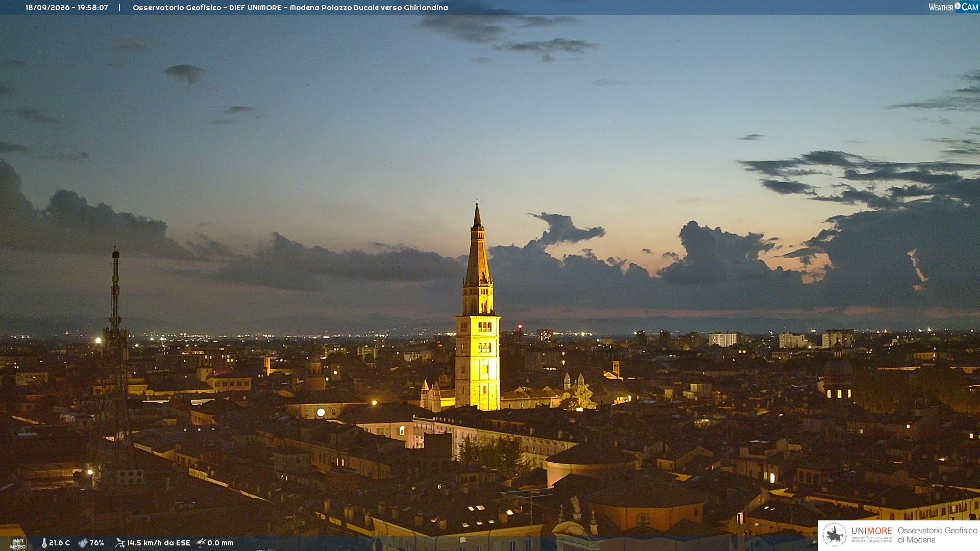The height and width of the screenshot is (551, 980).
Task: Click the WeatherCam logo at top right
Action: click(x=953, y=7)
